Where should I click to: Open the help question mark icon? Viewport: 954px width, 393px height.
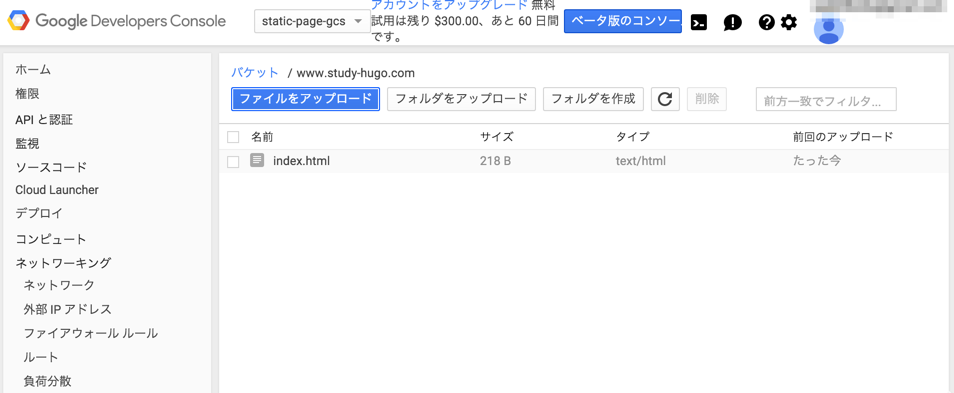pyautogui.click(x=767, y=23)
